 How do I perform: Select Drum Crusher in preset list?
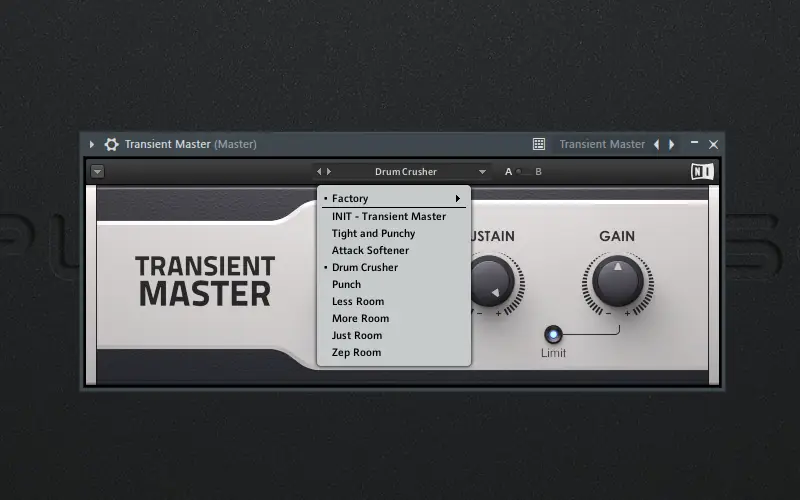point(394,267)
